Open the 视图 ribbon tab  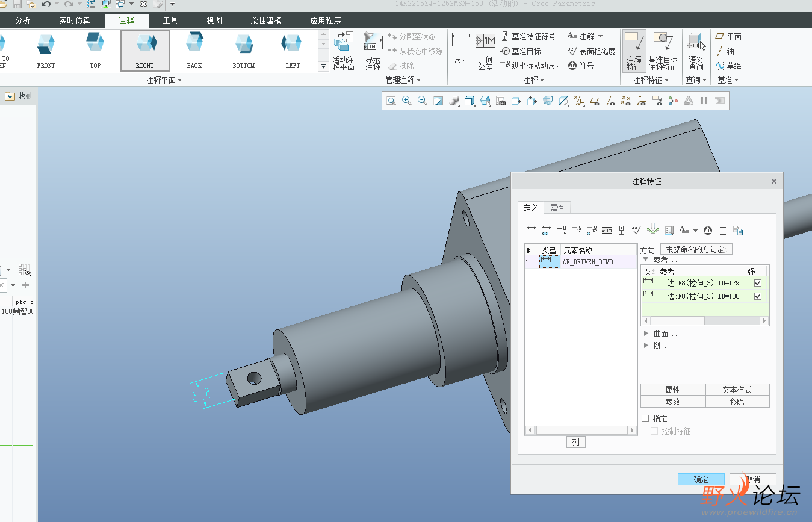coord(214,20)
